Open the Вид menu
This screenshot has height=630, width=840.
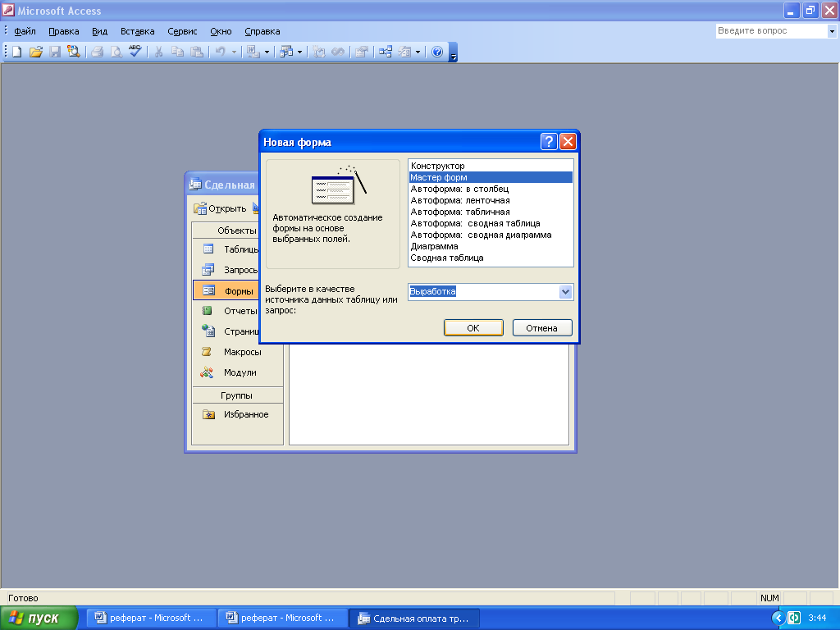pos(99,31)
